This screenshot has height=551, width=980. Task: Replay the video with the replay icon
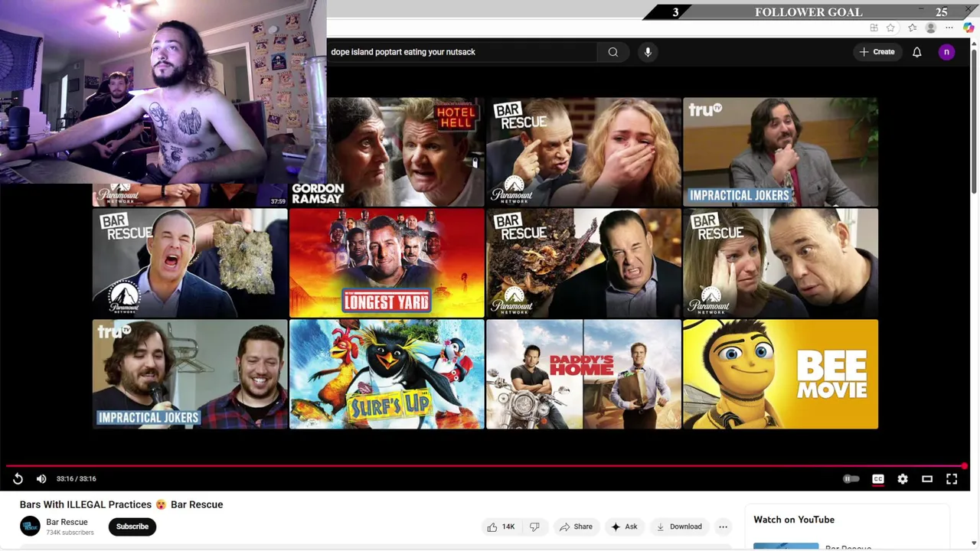coord(18,479)
